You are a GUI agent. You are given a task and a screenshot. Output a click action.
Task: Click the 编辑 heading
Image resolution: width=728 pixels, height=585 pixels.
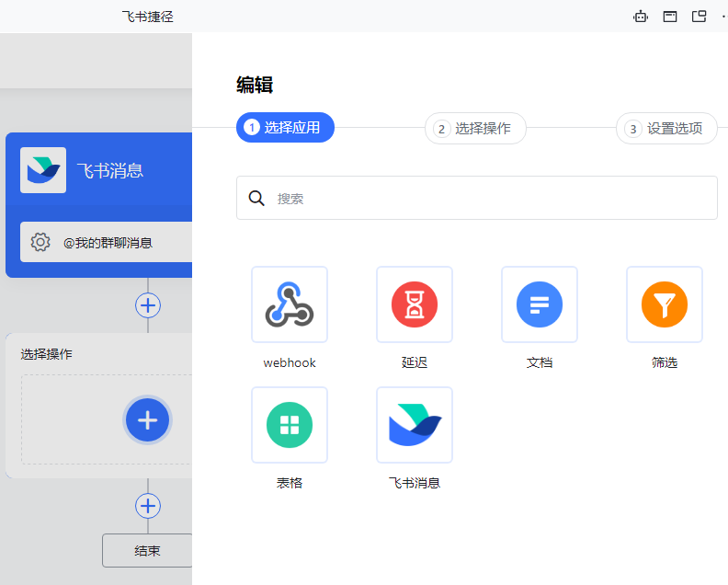click(255, 85)
